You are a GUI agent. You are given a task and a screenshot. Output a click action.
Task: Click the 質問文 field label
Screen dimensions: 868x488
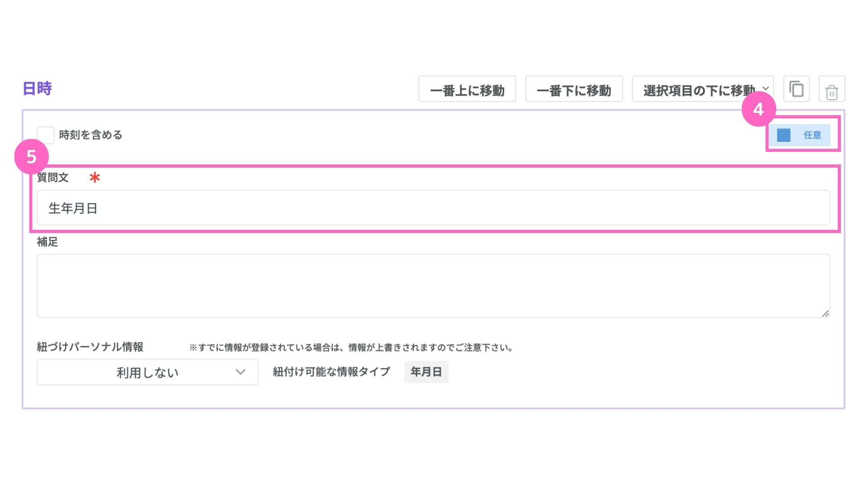53,178
